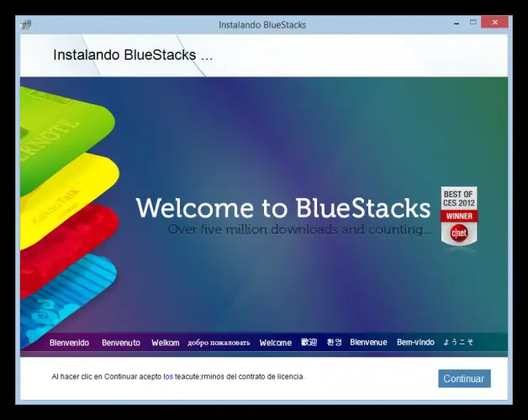Image resolution: width=528 pixels, height=420 pixels.
Task: Click the '환영' greeting text
Action: (x=334, y=342)
